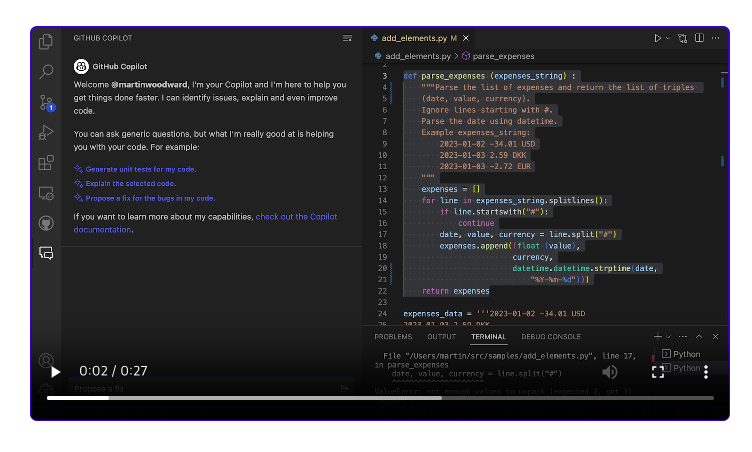Click add_elements.py in the breadcrumb

pos(418,56)
